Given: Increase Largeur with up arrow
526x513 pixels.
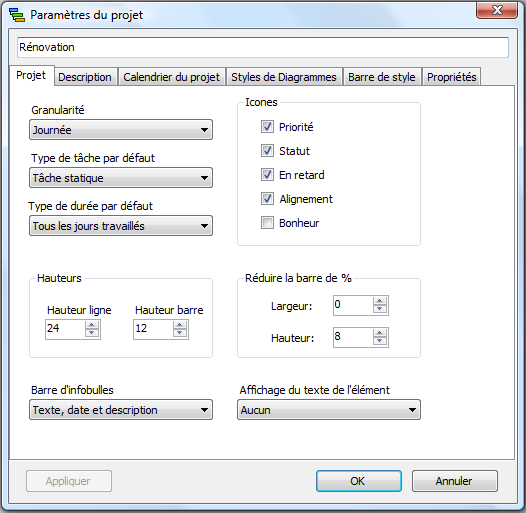Looking at the screenshot, I should coord(380,301).
